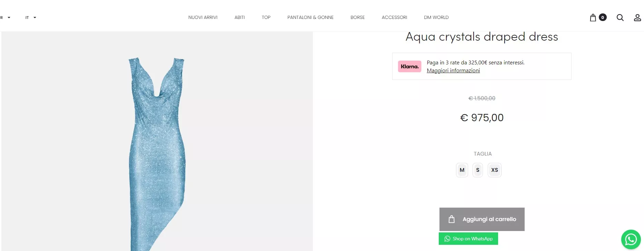Navigate to the BORSE menu item
Screen dimensions: 644x251
point(357,18)
